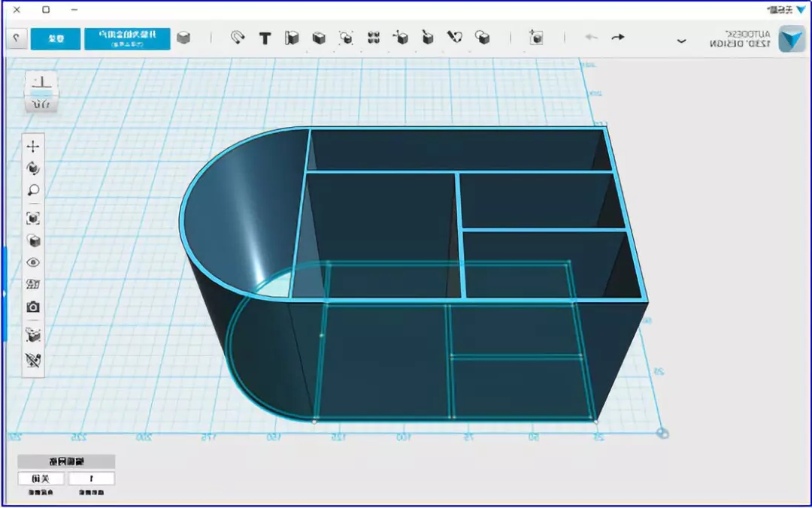Open the 123D Design logo application menu
812x508 pixels.
click(x=791, y=39)
